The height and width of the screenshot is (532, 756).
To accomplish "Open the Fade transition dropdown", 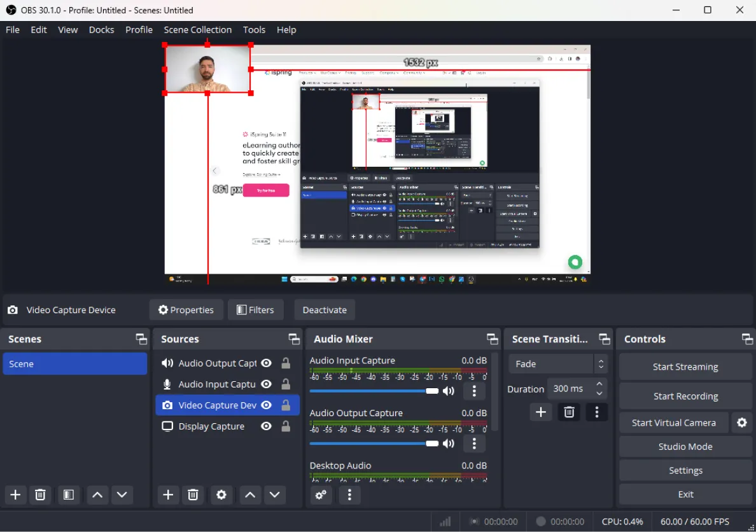I will 553,363.
